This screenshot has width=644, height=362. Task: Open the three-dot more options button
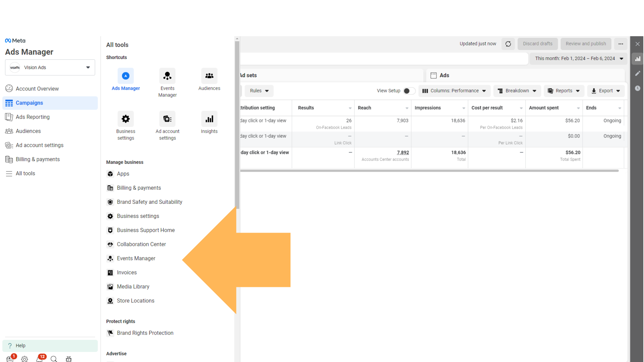(x=621, y=44)
